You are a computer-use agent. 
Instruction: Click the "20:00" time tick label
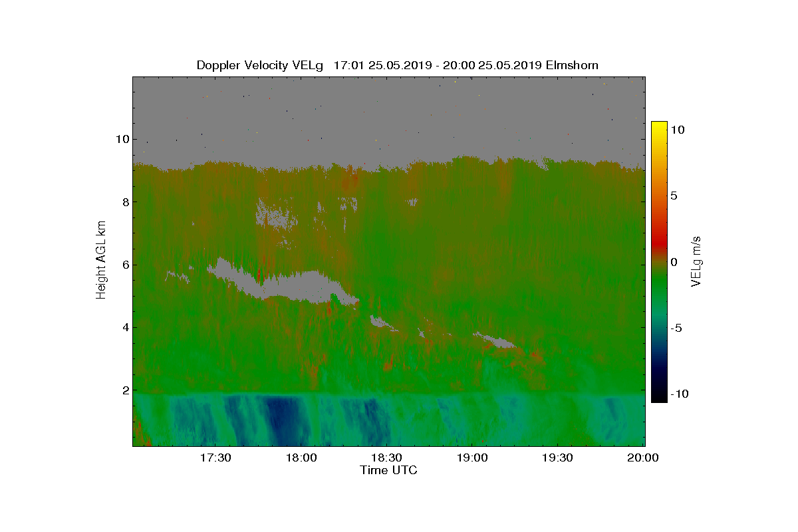pos(643,458)
